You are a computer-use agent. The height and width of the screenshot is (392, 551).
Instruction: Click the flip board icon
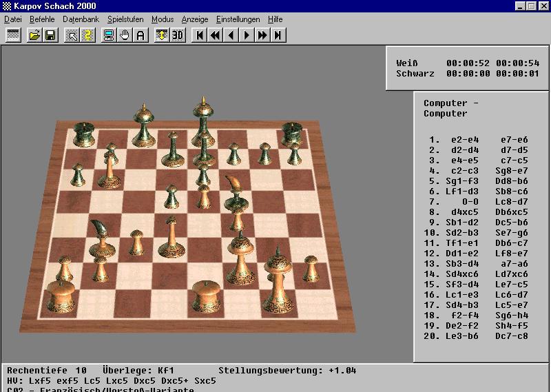point(162,35)
